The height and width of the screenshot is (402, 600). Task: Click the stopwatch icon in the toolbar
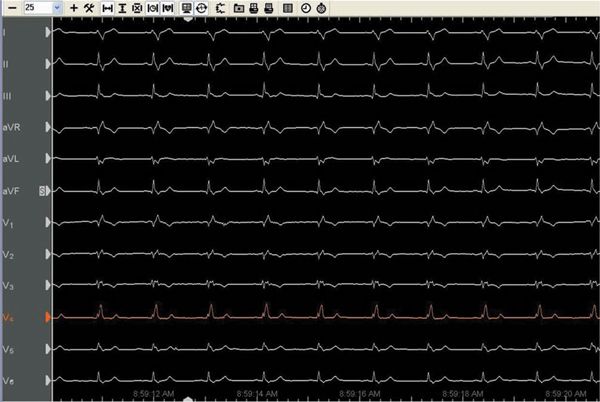320,7
